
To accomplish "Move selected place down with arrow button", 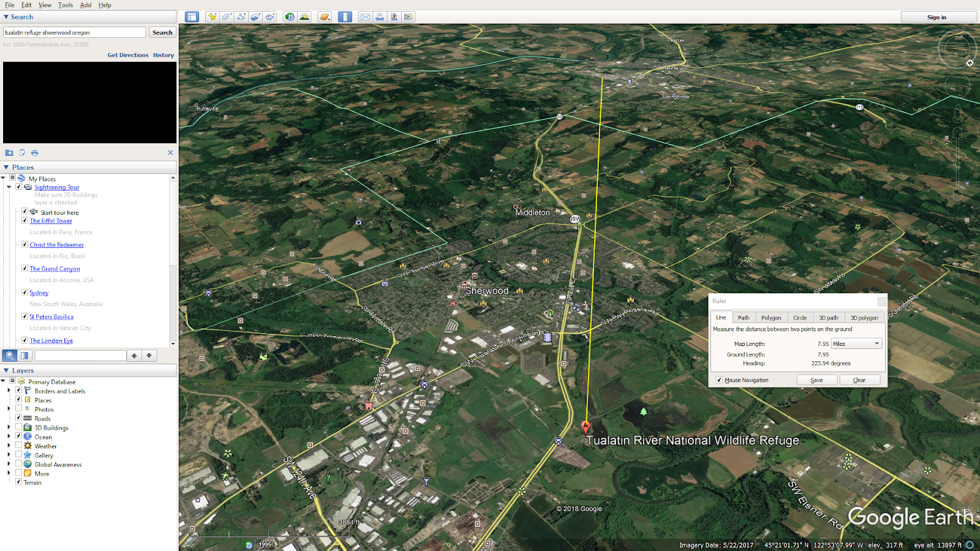I will click(149, 356).
